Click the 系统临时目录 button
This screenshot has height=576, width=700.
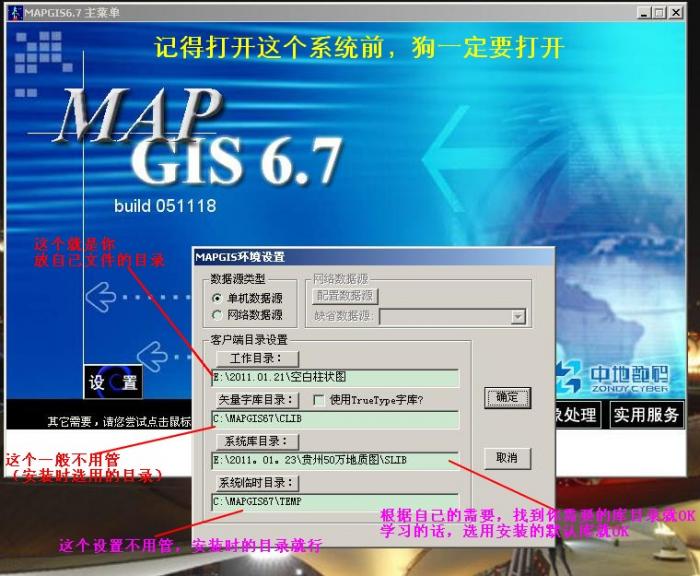coord(257,483)
